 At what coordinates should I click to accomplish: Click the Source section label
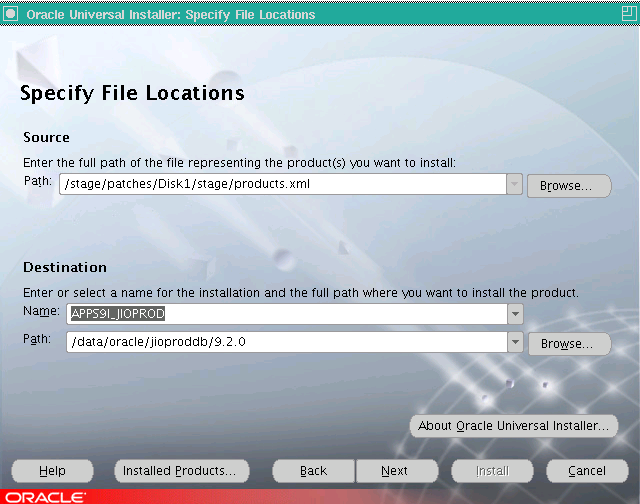[46, 138]
